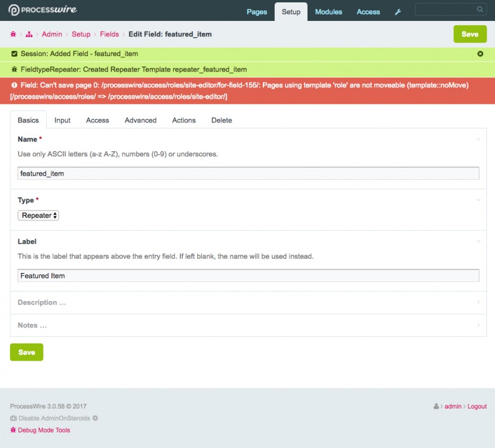Click the Label text field
495x448 pixels.
[x=248, y=275]
